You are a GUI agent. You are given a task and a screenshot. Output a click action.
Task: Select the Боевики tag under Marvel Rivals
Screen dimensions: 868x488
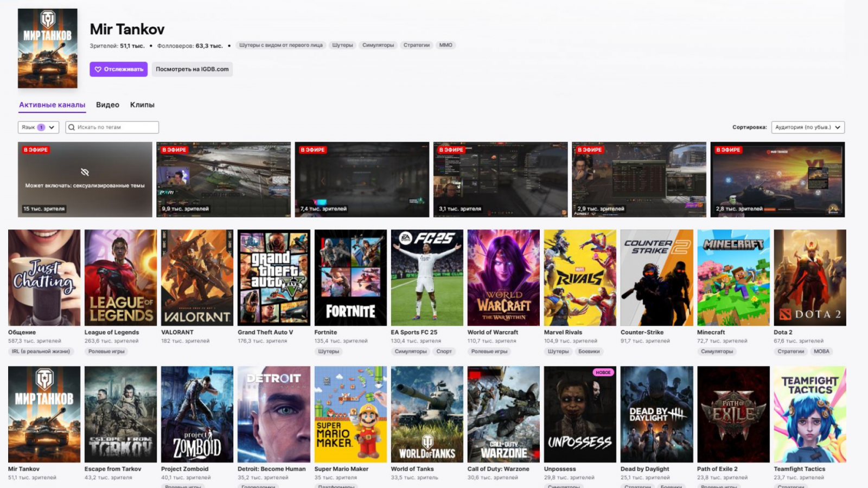point(589,351)
